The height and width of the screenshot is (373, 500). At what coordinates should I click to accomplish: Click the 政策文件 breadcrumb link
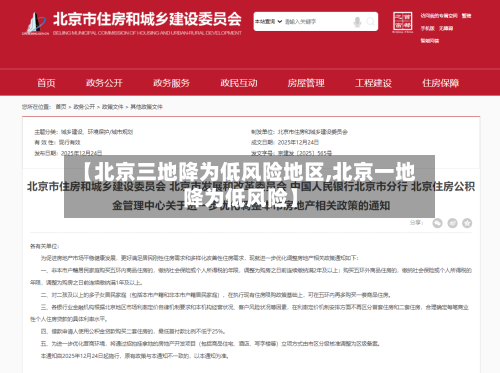click(112, 107)
